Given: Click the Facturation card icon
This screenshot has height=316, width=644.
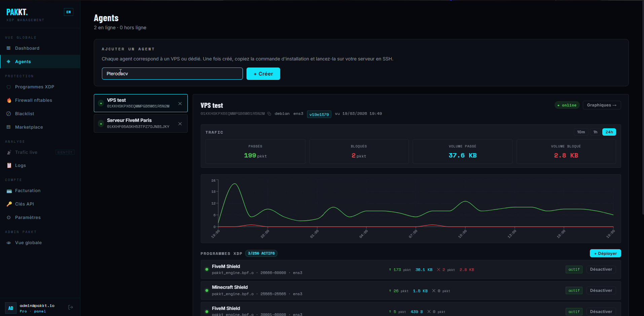Looking at the screenshot, I should pyautogui.click(x=9, y=191).
